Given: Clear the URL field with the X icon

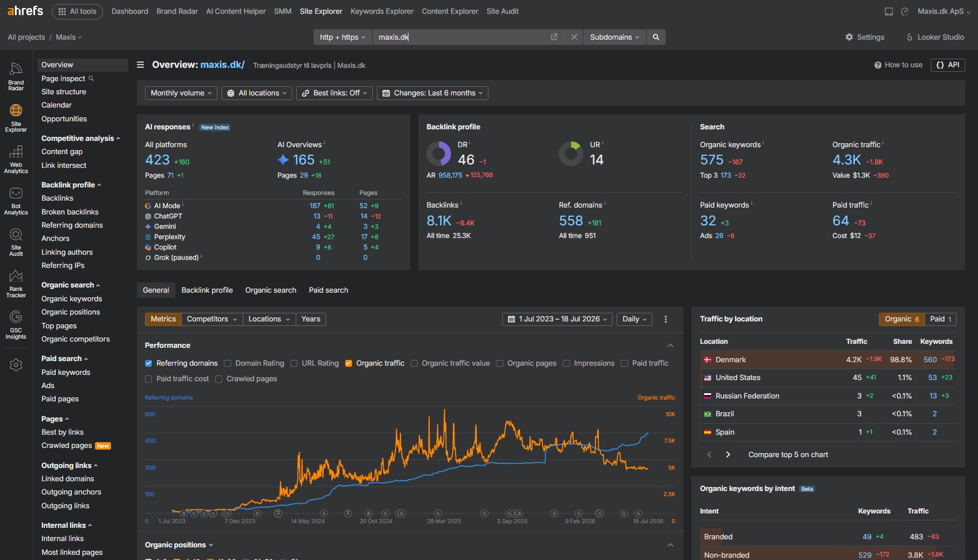Looking at the screenshot, I should point(574,37).
